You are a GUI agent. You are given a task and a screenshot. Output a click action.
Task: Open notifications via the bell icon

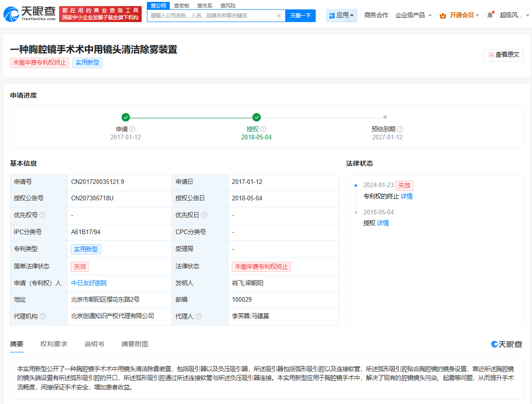tap(490, 15)
